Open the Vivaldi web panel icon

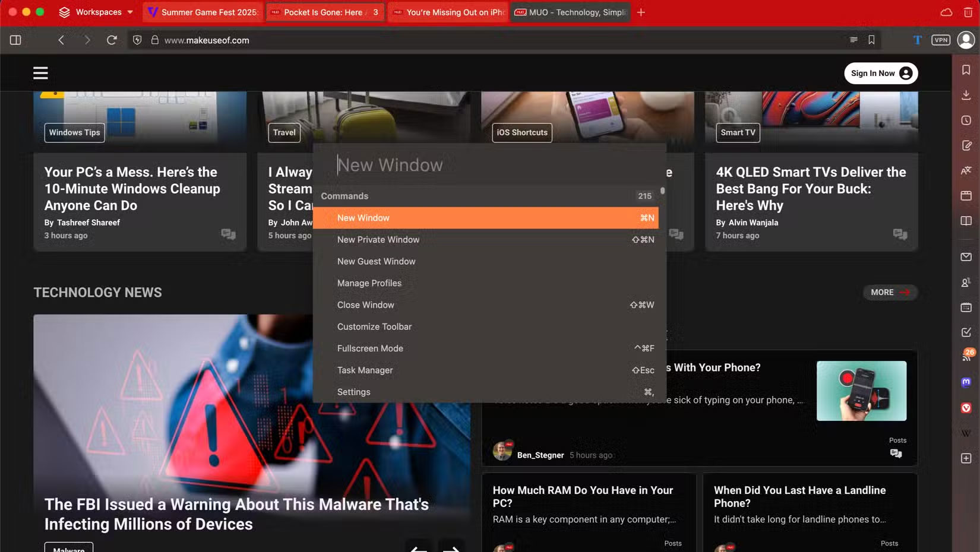coord(966,408)
